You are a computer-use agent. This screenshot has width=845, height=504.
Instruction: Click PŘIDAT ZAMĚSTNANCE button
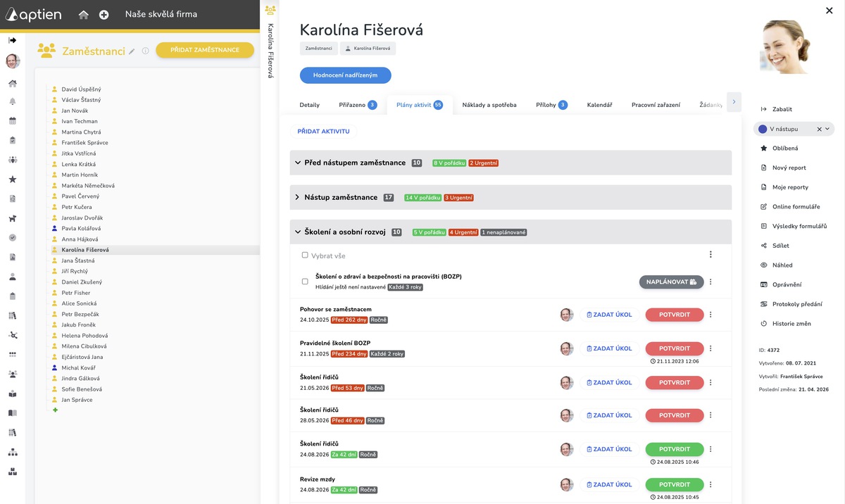205,50
